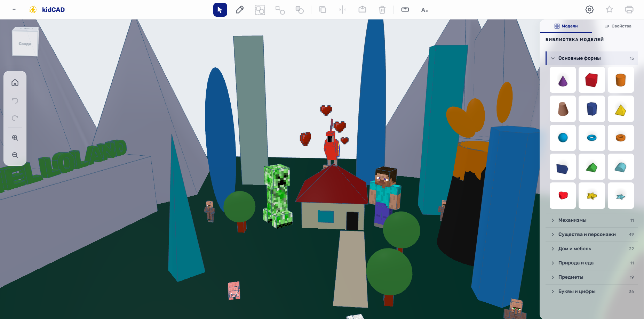Select the pink pig model
The height and width of the screenshot is (319, 644).
234,291
